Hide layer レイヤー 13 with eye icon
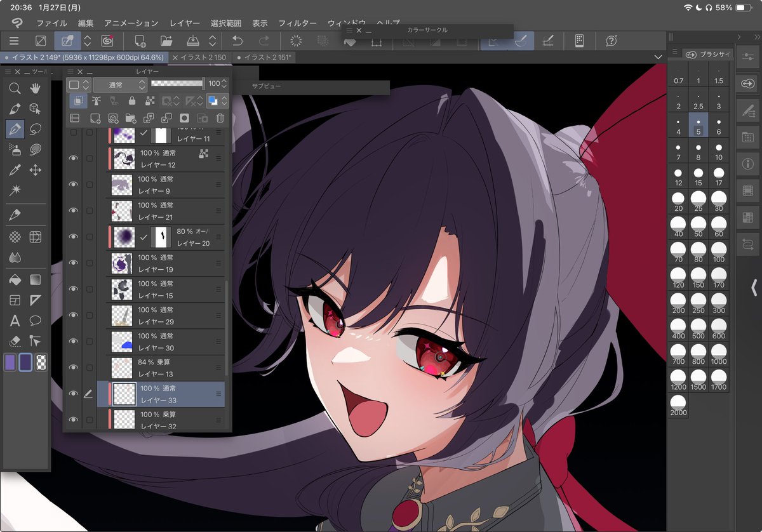Viewport: 762px width, 532px height. [73, 367]
